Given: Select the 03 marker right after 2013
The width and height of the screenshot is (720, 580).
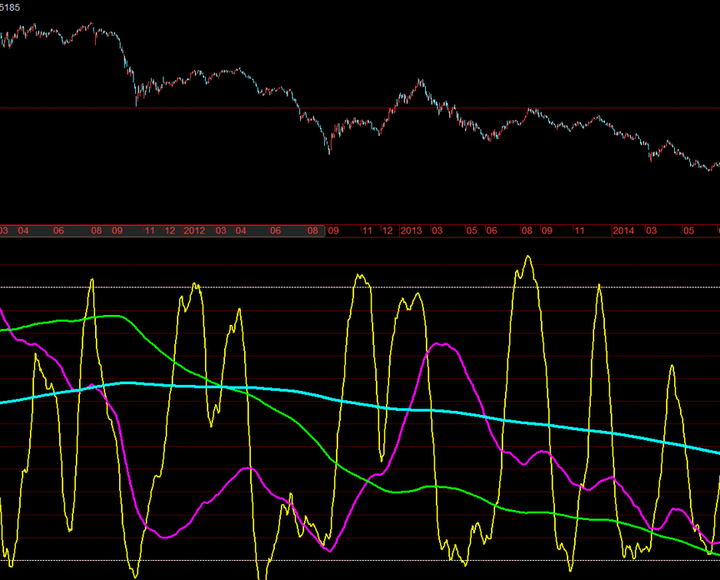Looking at the screenshot, I should [437, 231].
